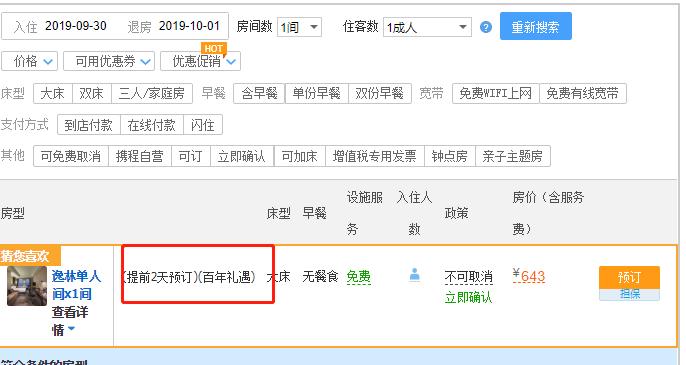Viewport: 686px width, 365px height.
Task: Toggle the 可免费取消 filter
Action: [x=71, y=156]
